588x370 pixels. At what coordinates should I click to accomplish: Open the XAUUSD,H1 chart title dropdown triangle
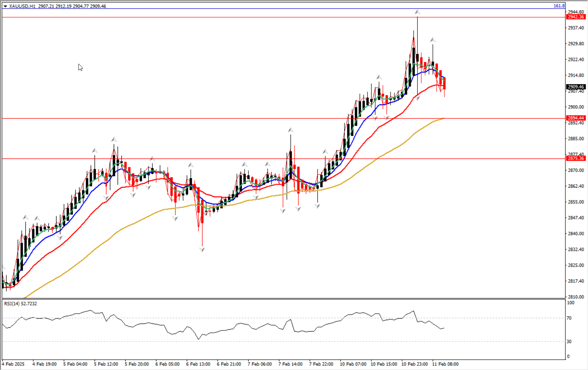[5, 6]
